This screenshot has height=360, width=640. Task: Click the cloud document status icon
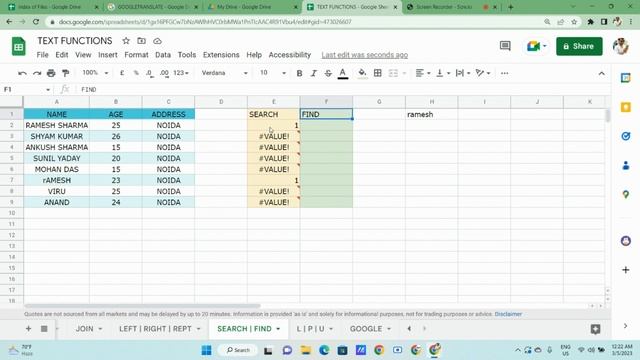click(157, 41)
